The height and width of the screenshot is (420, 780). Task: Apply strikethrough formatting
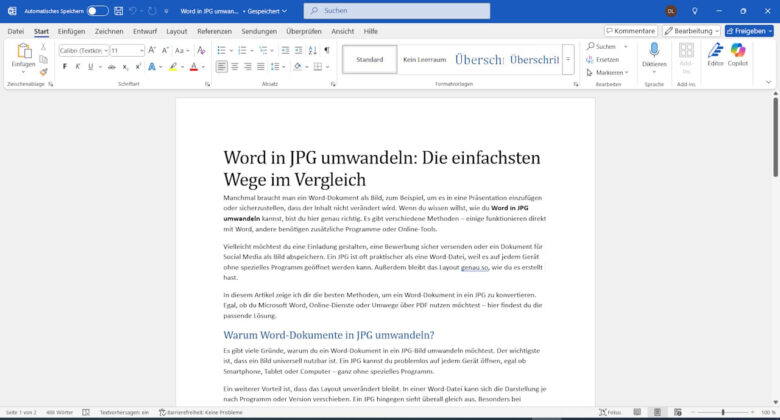coord(111,67)
